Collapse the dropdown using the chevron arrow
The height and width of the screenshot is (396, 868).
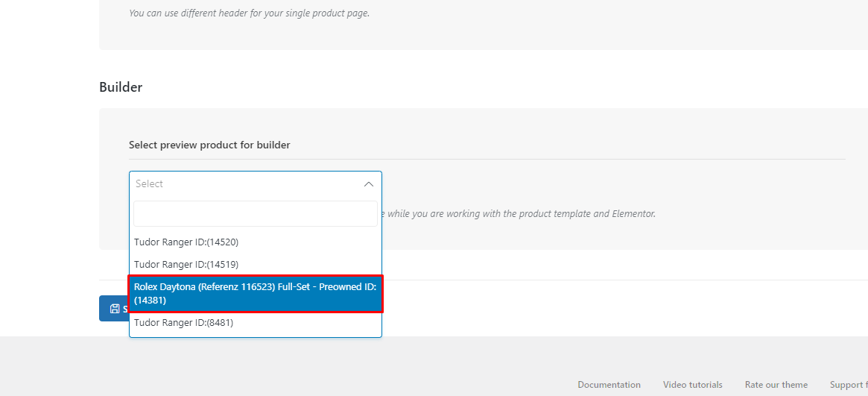(369, 184)
